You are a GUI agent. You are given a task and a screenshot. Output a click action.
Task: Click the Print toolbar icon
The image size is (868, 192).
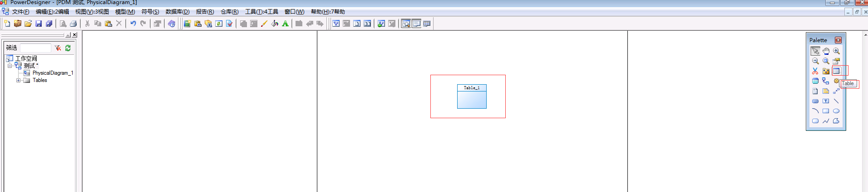coord(73,24)
